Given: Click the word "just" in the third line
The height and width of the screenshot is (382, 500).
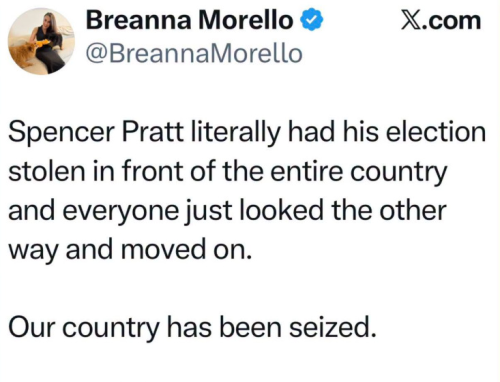Looking at the screenshot, I should point(207,211).
